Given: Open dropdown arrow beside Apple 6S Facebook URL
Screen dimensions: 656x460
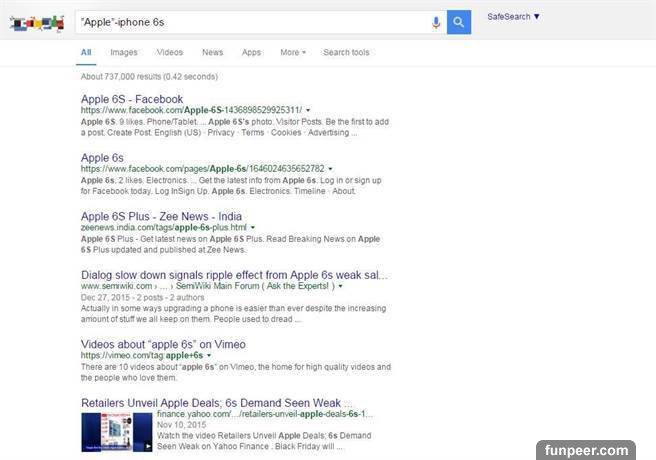Looking at the screenshot, I should 308,110.
